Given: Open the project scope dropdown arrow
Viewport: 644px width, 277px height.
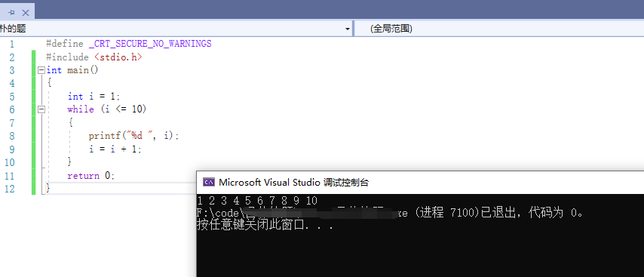Looking at the screenshot, I should [348, 29].
